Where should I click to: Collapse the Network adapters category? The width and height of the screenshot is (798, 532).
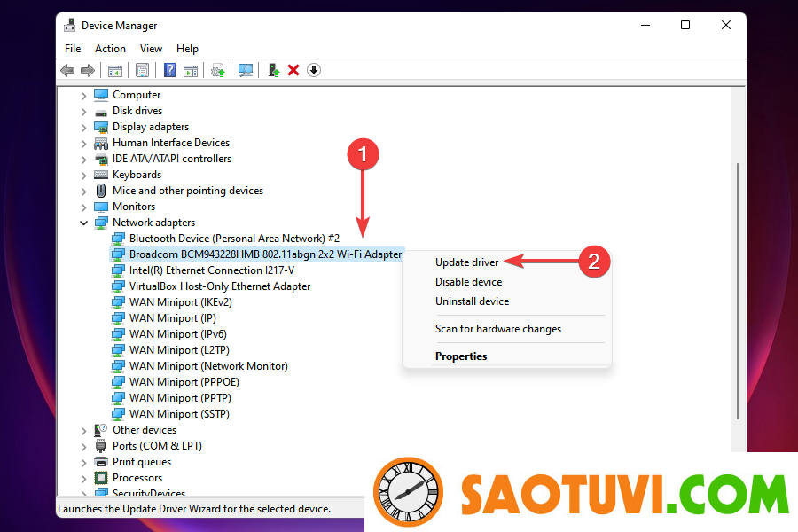84,223
